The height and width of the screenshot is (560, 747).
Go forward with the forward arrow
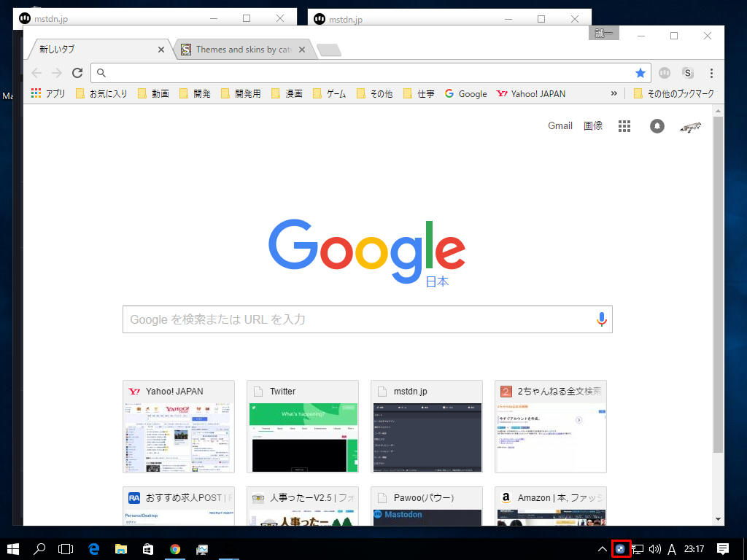57,73
